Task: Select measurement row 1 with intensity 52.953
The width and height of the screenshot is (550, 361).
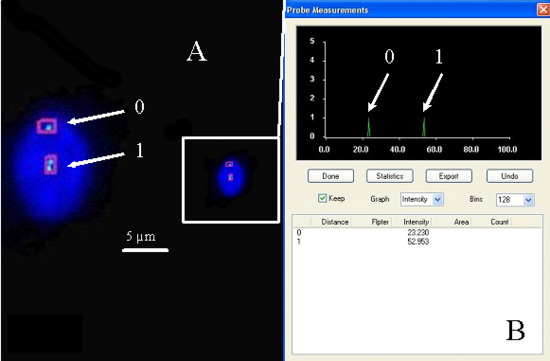Action: (x=417, y=241)
